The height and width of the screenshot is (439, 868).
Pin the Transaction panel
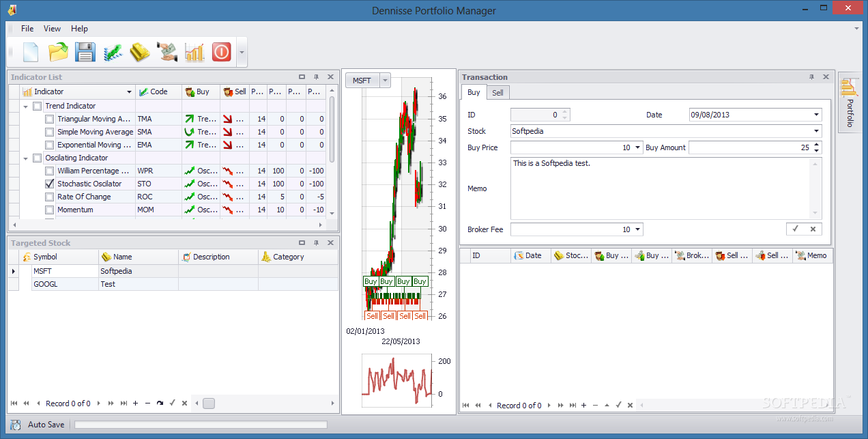(x=812, y=77)
